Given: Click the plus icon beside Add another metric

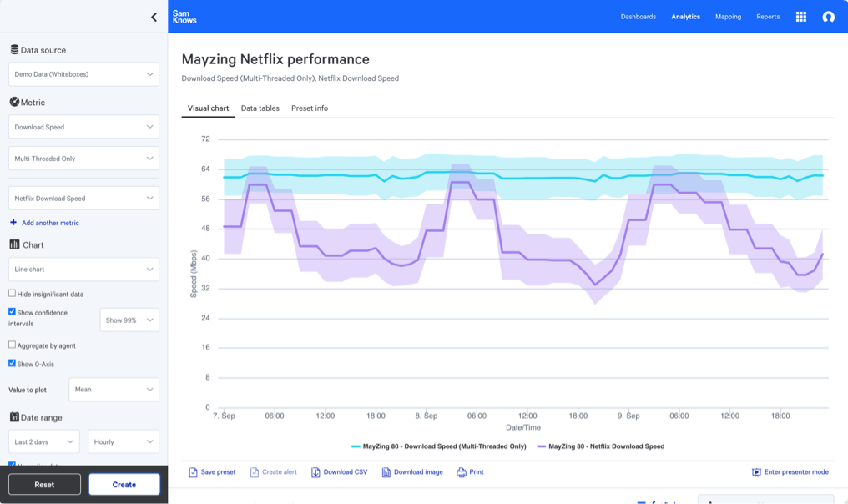Looking at the screenshot, I should click(13, 222).
